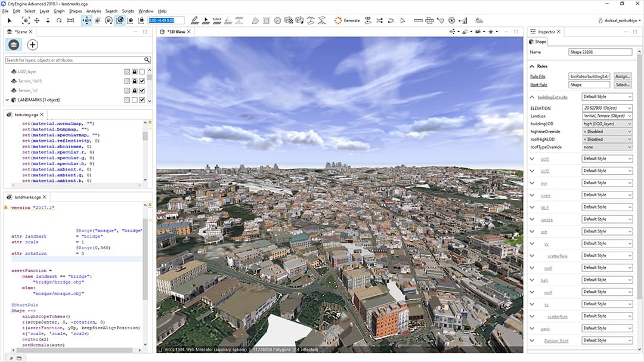This screenshot has width=644, height=362.
Task: Open the Scene layers view button
Action: (14, 45)
